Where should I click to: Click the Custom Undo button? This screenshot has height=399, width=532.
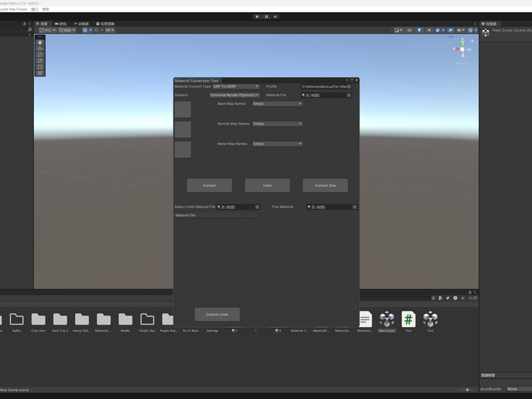[x=217, y=315]
